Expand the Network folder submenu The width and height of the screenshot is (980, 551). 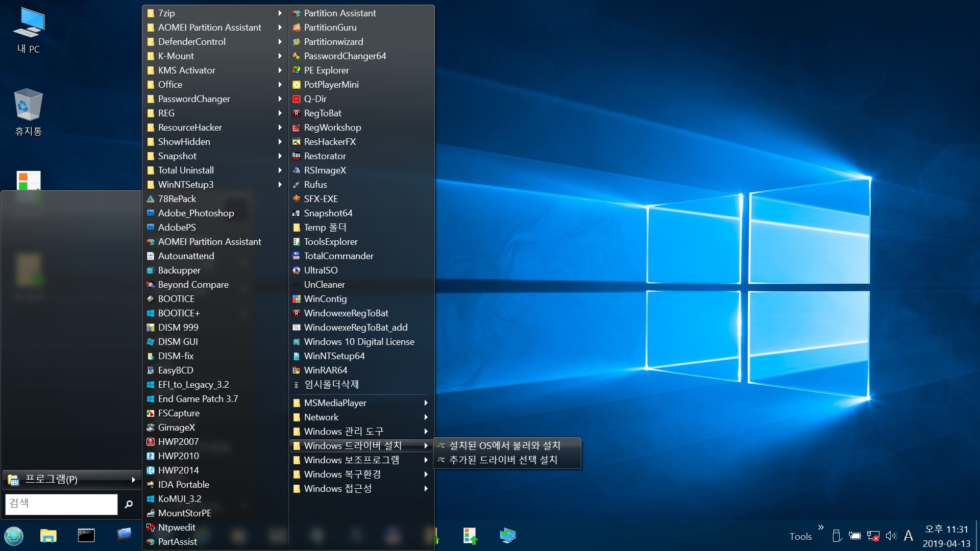pos(361,417)
